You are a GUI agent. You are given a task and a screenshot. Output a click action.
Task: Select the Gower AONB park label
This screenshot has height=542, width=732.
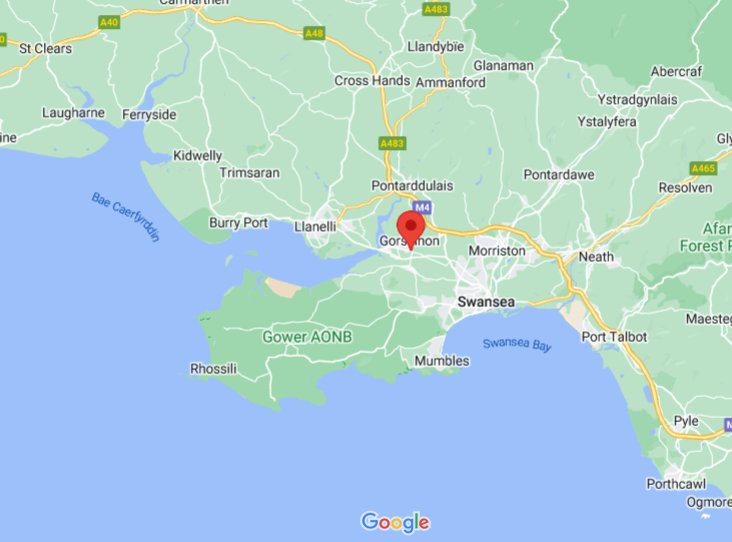[x=307, y=337]
